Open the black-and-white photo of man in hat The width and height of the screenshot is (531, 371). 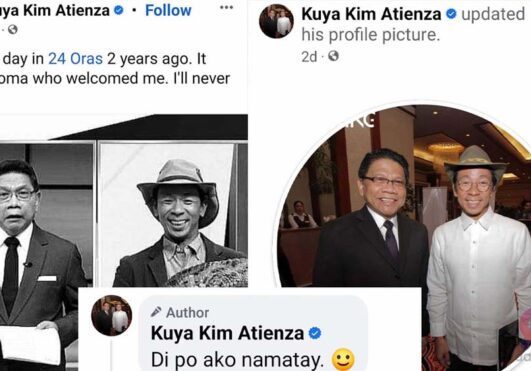coord(173,215)
